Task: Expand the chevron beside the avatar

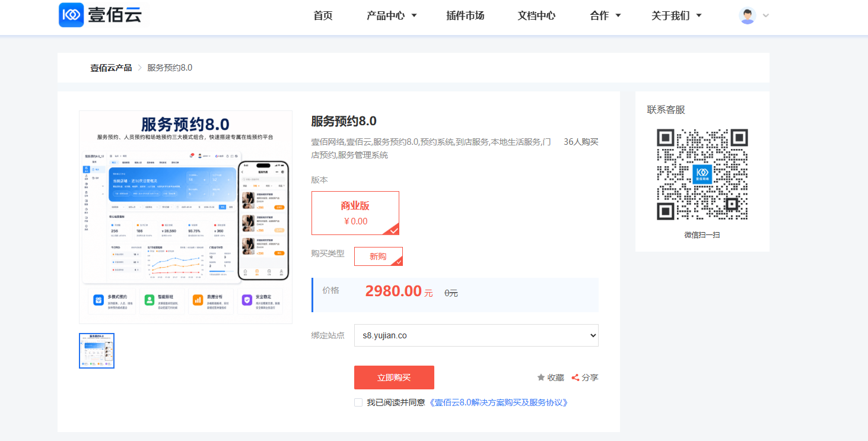Action: (x=765, y=15)
